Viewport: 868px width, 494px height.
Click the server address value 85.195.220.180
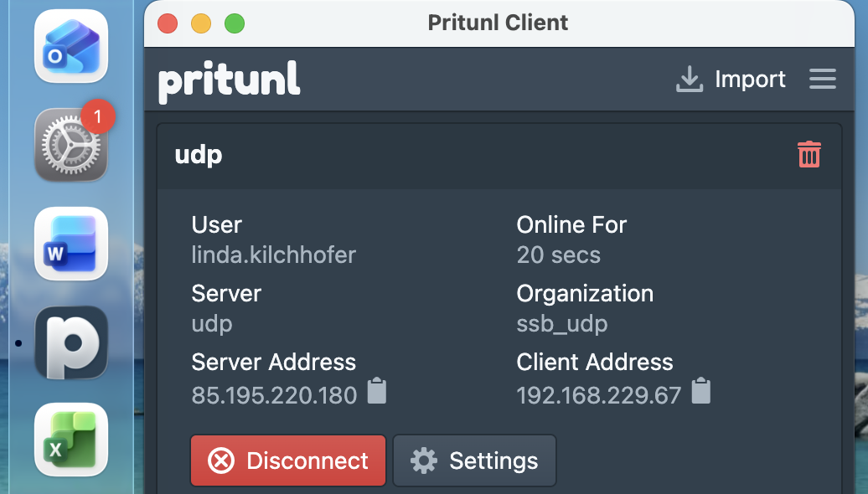coord(274,395)
